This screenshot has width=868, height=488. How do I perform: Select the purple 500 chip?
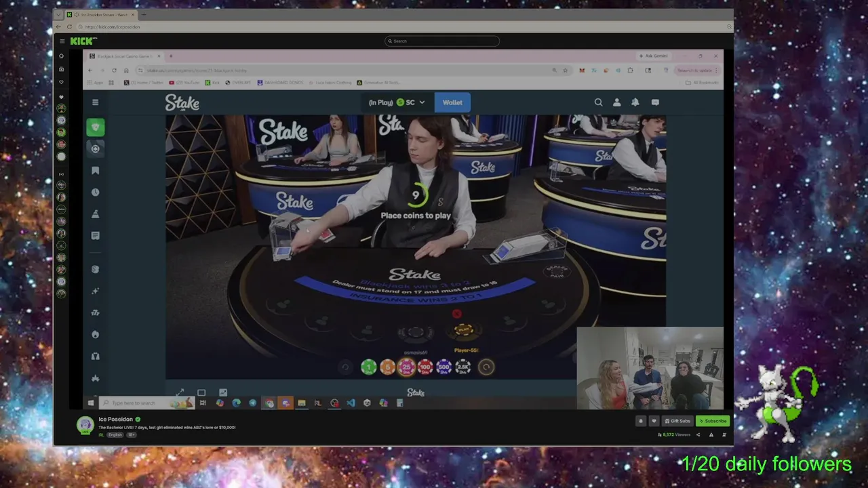444,367
